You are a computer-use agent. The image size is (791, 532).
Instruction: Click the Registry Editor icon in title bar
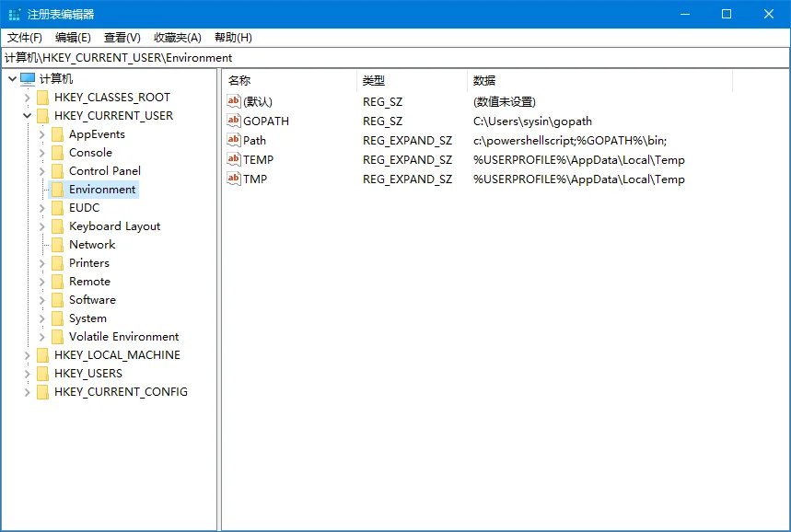13,13
